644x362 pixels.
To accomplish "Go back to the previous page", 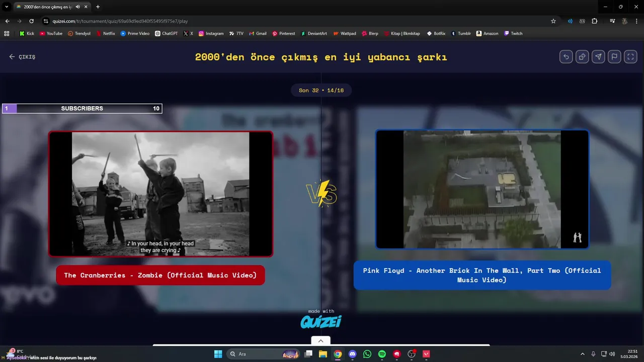I will [x=7, y=21].
